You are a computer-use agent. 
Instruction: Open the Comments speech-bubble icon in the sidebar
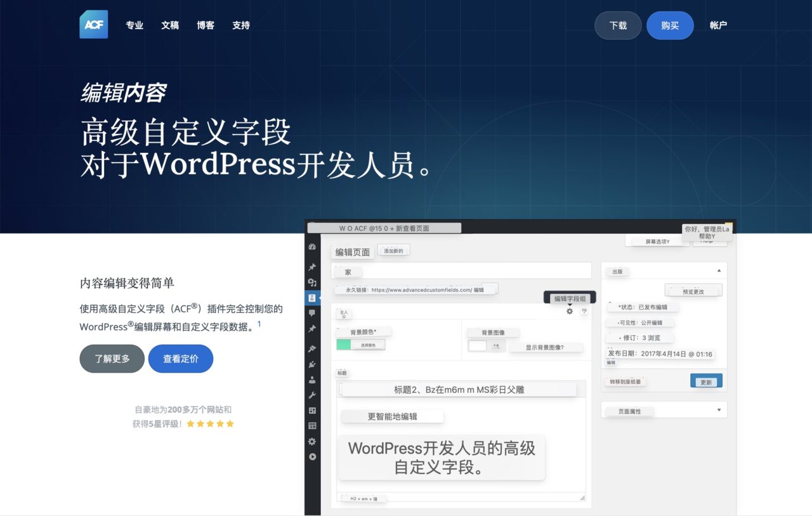click(x=312, y=313)
